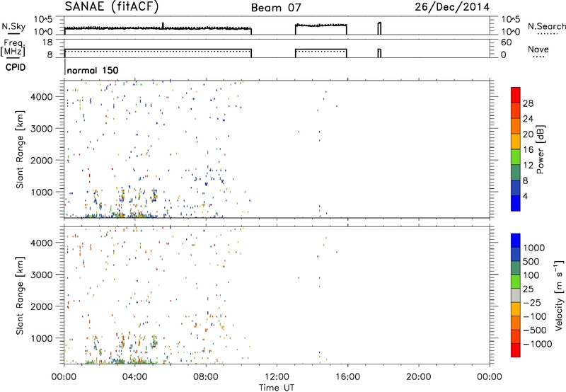Click the -1000 label on Velocity color bar
The image size is (566, 392).
tap(537, 344)
